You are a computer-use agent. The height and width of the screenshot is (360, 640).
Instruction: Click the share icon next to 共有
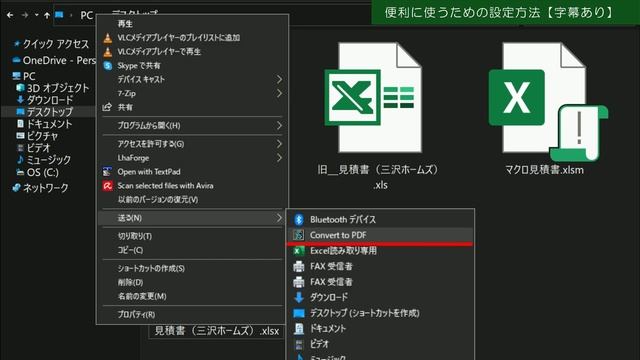(107, 107)
